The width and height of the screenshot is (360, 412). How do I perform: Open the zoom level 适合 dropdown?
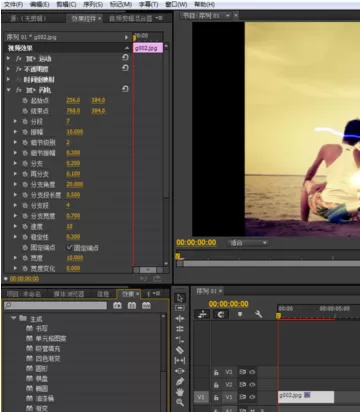(248, 243)
